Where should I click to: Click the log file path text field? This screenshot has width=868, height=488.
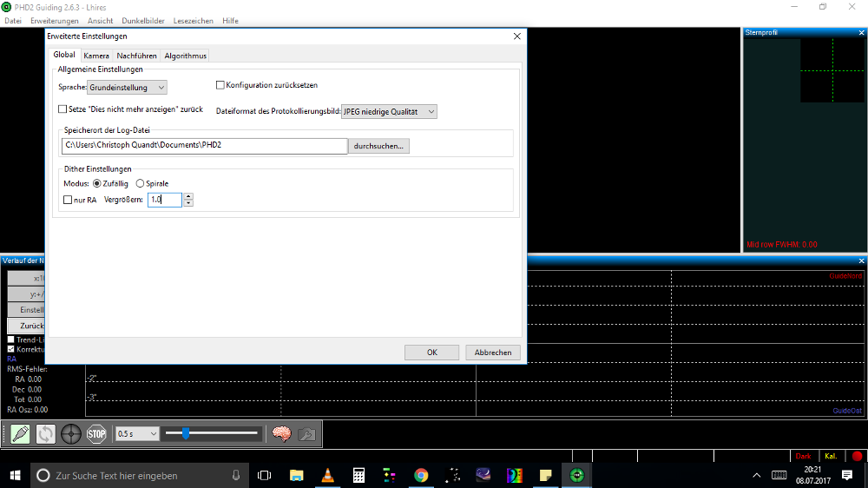coord(204,146)
